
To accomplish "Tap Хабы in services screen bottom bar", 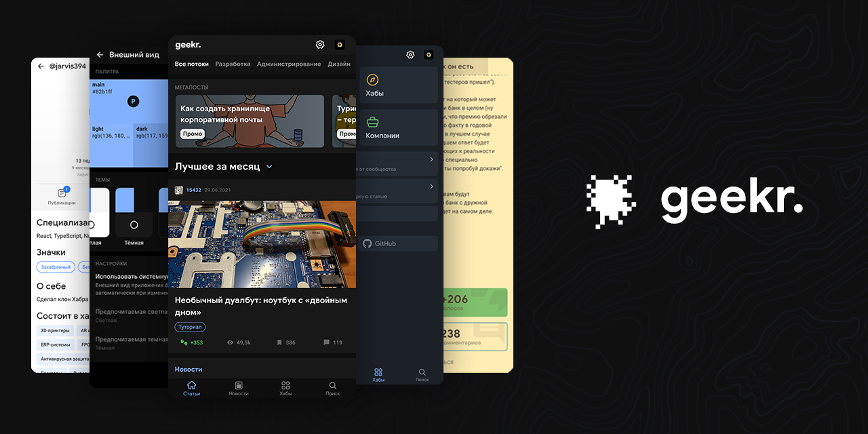I will coord(378,375).
